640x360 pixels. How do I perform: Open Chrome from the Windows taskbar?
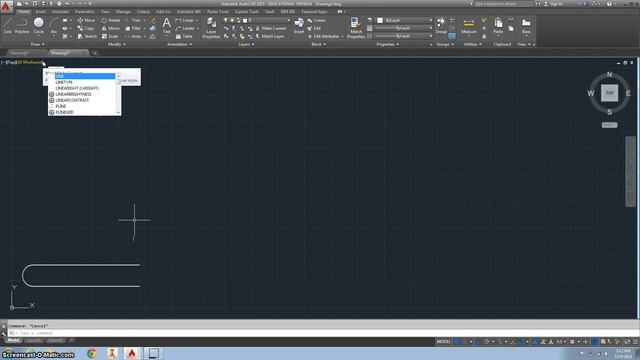point(92,353)
